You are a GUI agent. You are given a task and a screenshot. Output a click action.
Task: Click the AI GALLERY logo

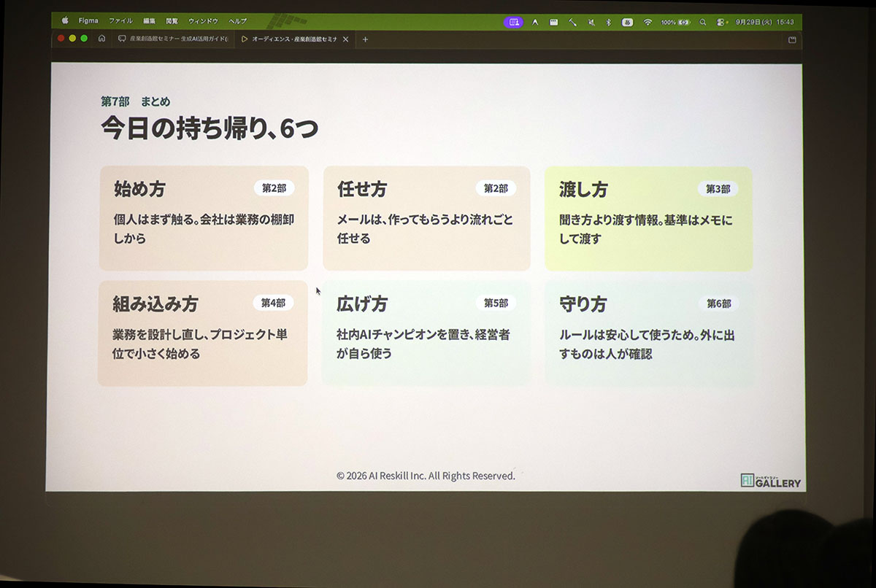pos(770,480)
